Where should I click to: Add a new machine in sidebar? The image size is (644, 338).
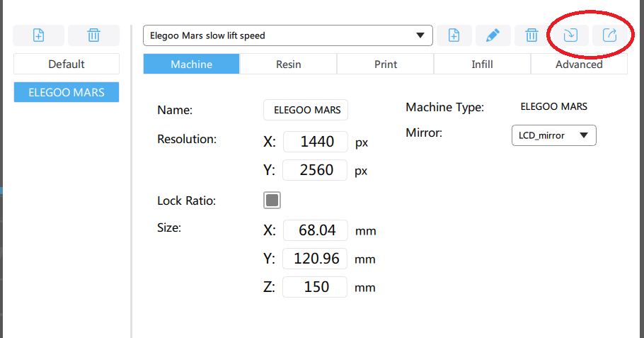(39, 35)
